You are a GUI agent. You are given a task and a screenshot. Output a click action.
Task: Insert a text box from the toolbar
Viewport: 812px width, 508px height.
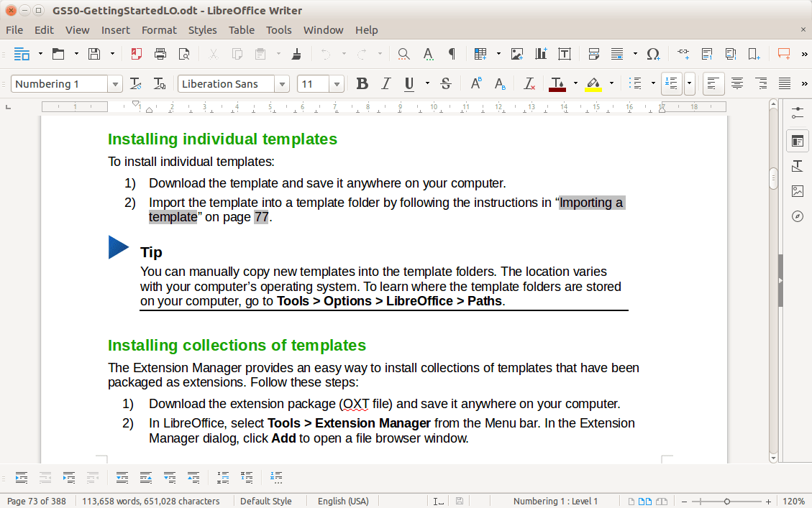point(565,54)
